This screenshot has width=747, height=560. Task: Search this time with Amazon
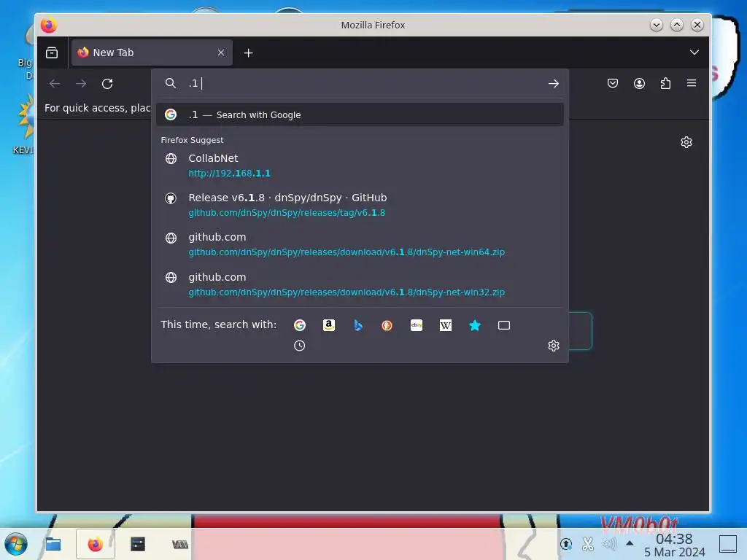(329, 325)
